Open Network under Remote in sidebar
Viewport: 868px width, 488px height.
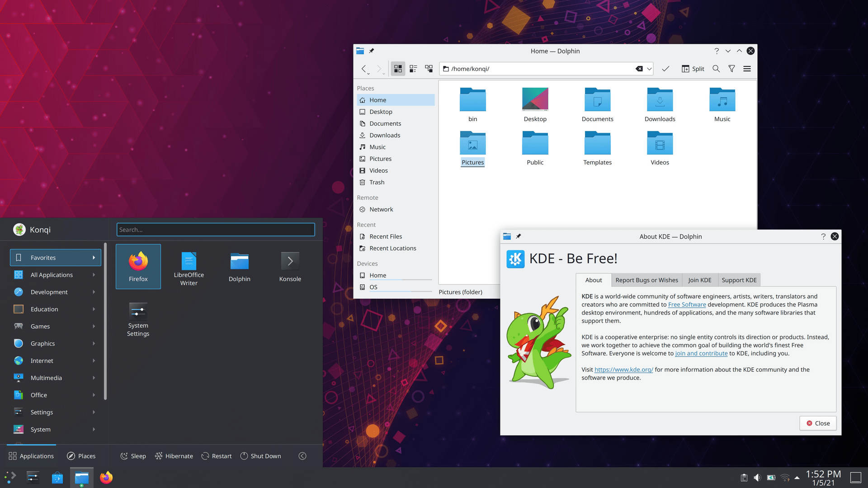[396, 209]
